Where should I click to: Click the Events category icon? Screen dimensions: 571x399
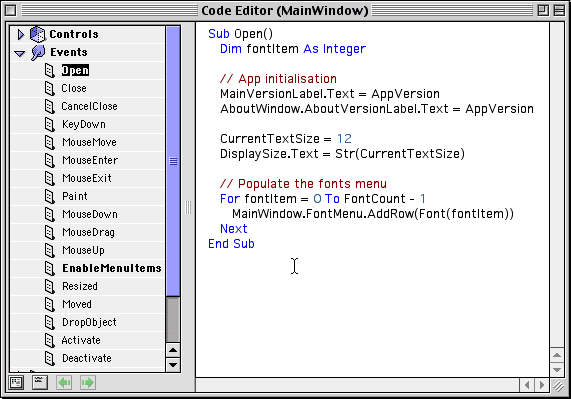click(x=38, y=52)
